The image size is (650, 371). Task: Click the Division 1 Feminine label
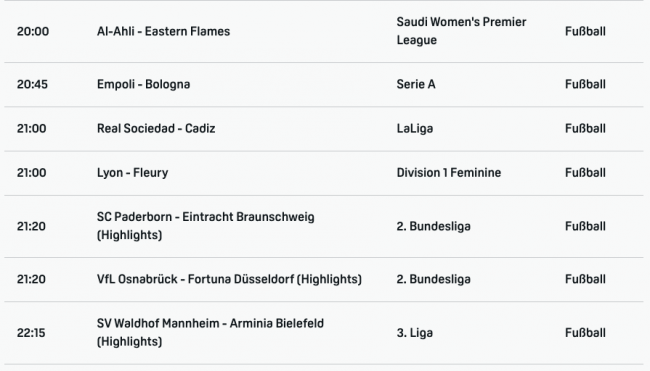tap(449, 173)
